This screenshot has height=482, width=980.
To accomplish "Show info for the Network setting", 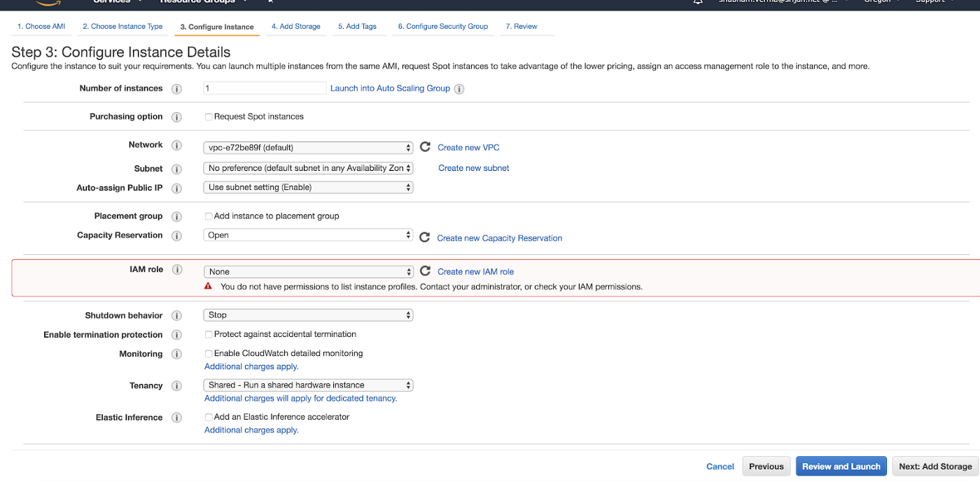I will [177, 145].
